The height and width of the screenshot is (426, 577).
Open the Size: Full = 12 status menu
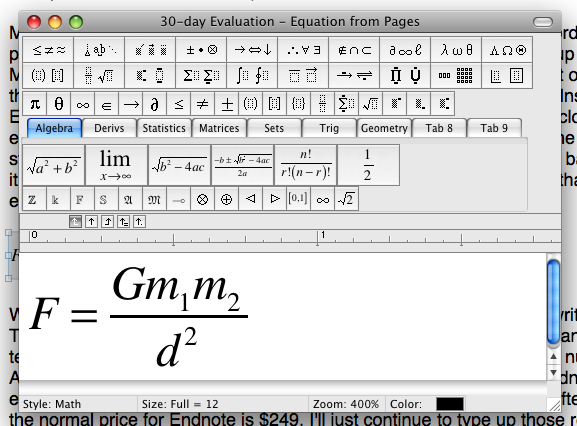223,404
